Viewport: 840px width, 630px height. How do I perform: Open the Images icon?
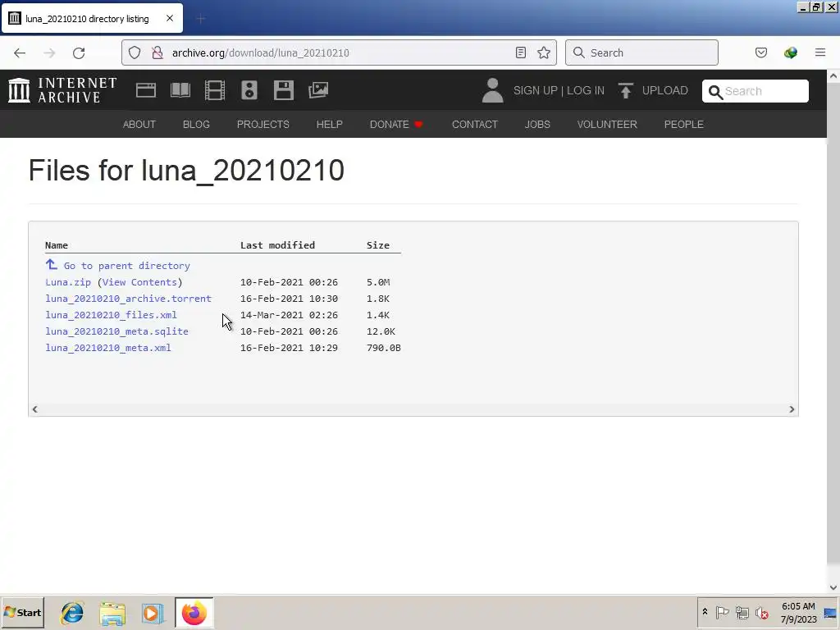(x=318, y=90)
